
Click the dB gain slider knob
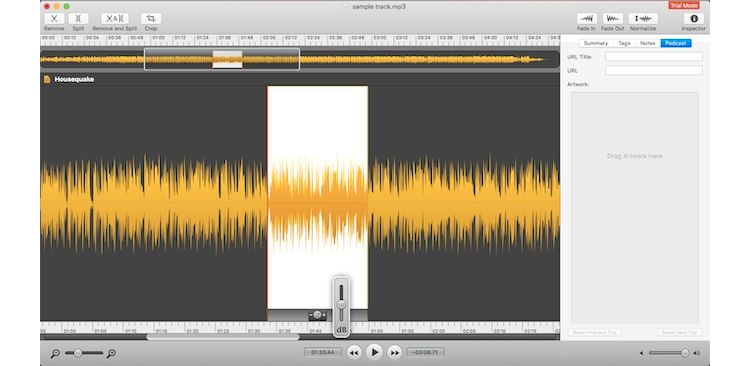click(341, 305)
